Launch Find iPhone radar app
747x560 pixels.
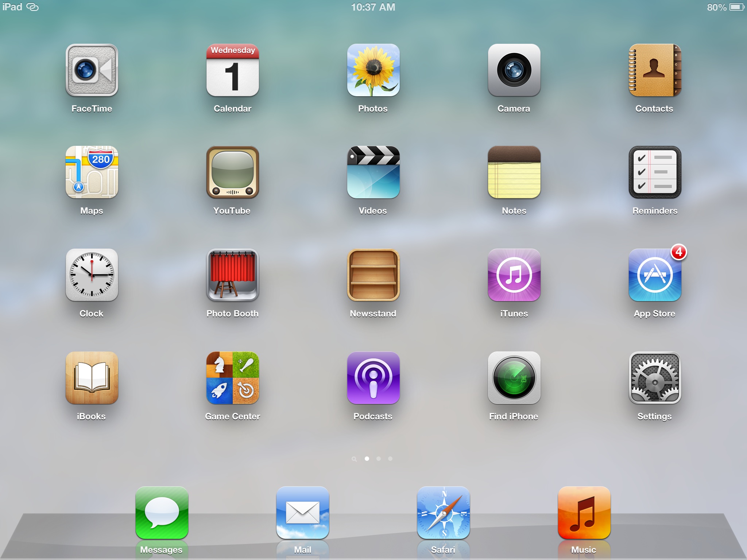click(x=514, y=378)
